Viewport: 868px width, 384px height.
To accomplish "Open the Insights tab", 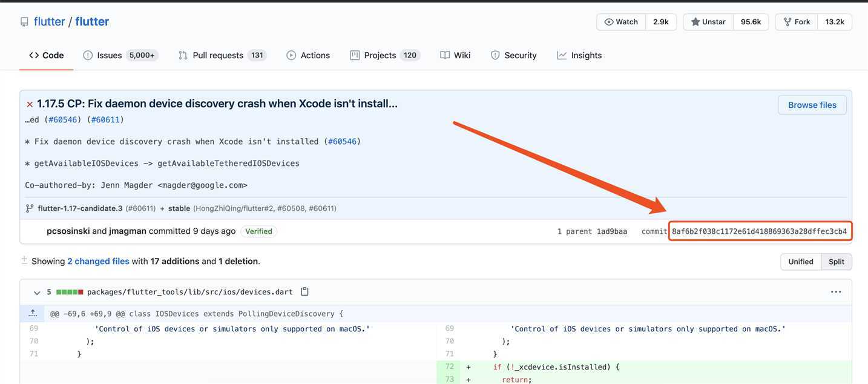I will [580, 55].
